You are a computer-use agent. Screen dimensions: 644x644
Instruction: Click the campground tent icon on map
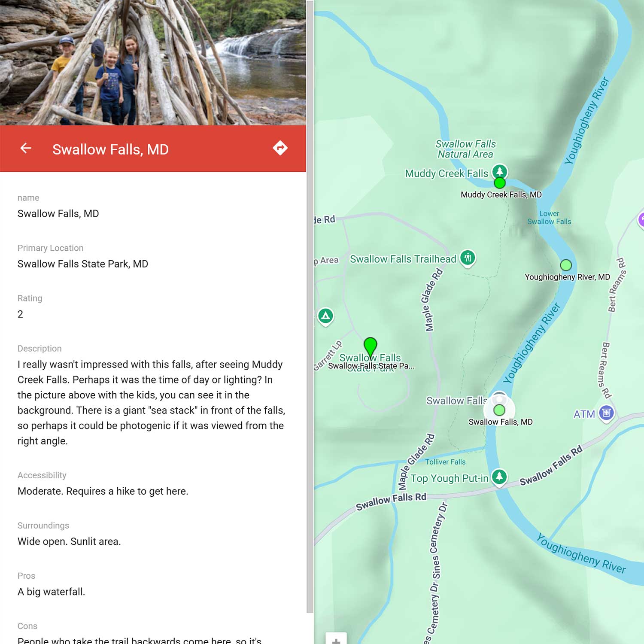coord(326,317)
